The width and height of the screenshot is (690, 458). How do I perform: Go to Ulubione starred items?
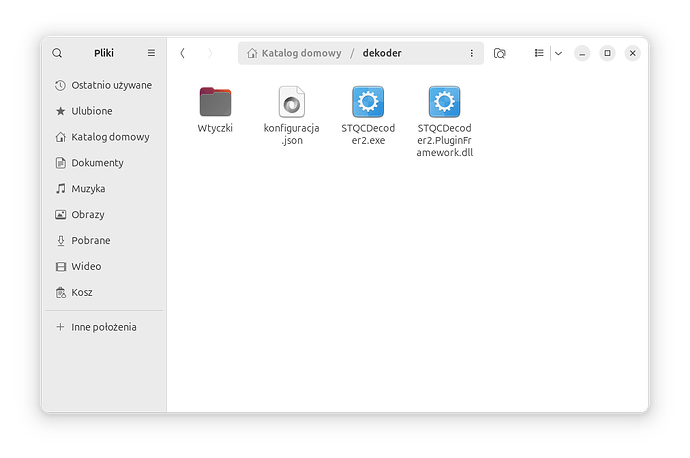click(x=91, y=111)
